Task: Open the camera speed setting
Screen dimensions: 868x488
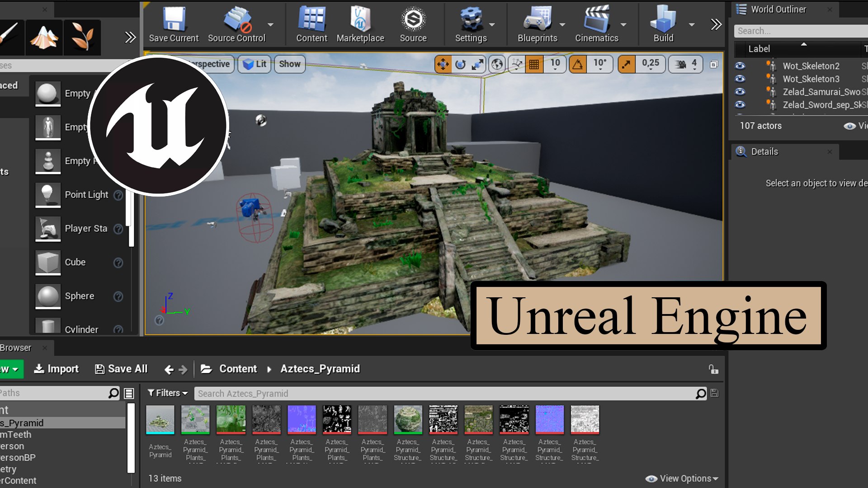Action: (x=685, y=64)
